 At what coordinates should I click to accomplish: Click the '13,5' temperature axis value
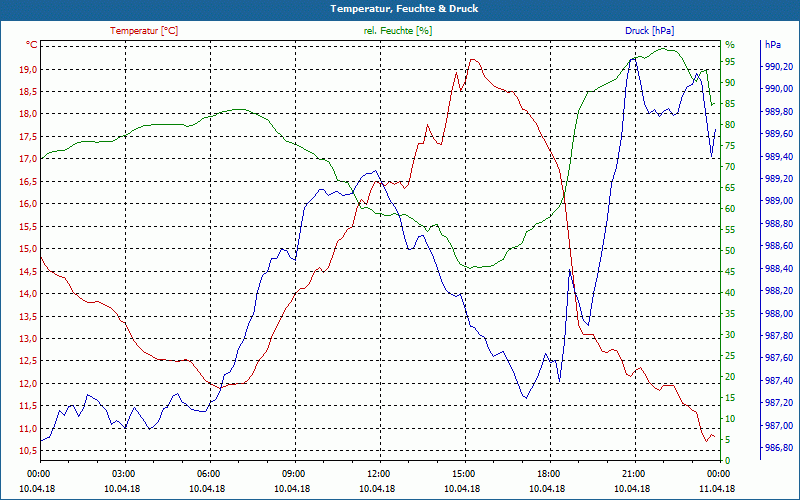click(28, 316)
